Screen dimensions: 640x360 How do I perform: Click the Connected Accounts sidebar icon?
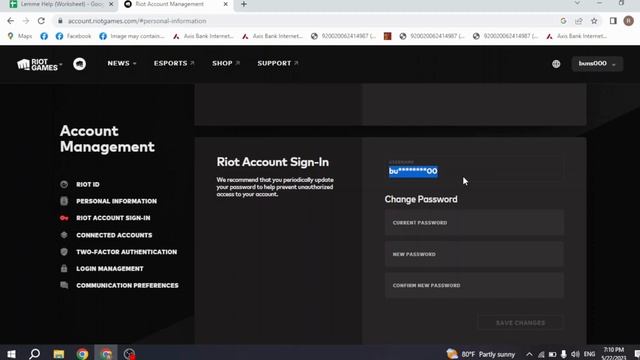[64, 235]
